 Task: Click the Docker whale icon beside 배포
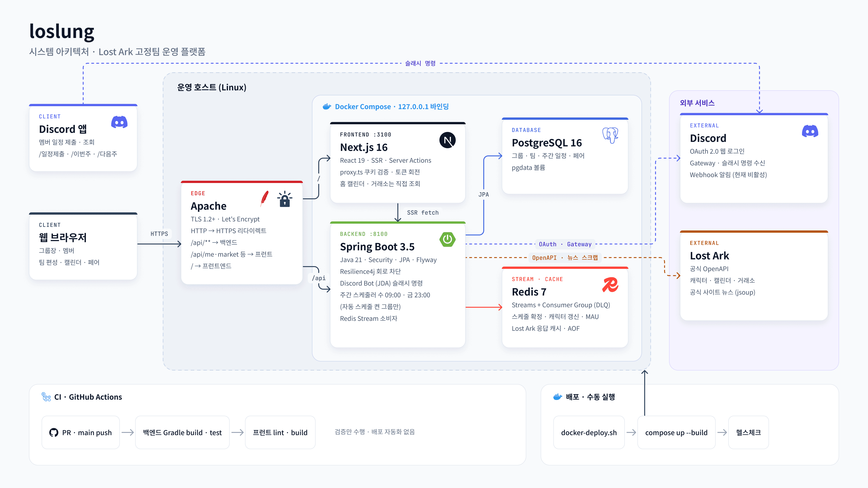click(x=558, y=397)
